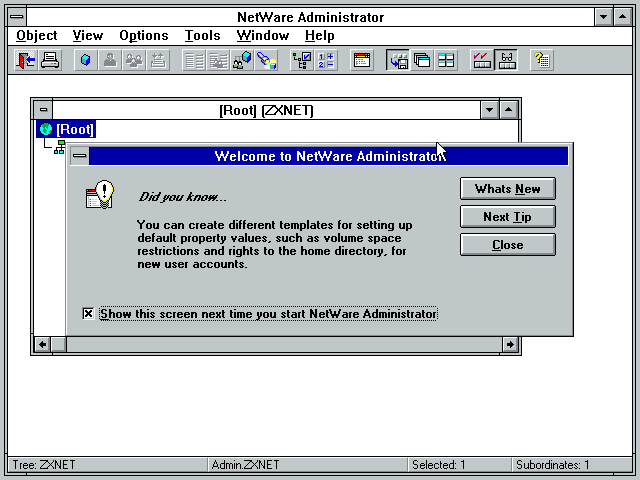Open the Object menu
The height and width of the screenshot is (480, 640).
(x=37, y=36)
